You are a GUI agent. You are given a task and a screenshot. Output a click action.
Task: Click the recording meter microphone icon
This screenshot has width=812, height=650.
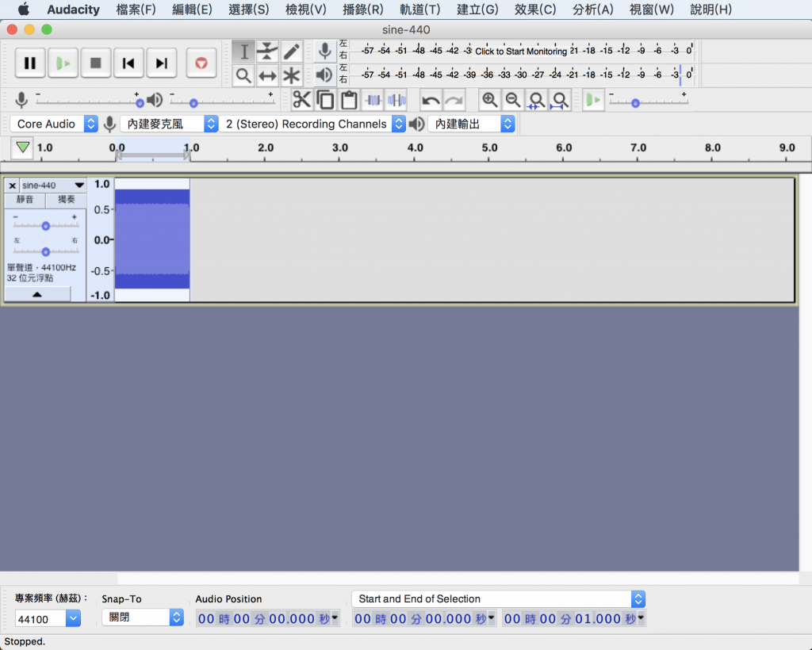coord(324,52)
